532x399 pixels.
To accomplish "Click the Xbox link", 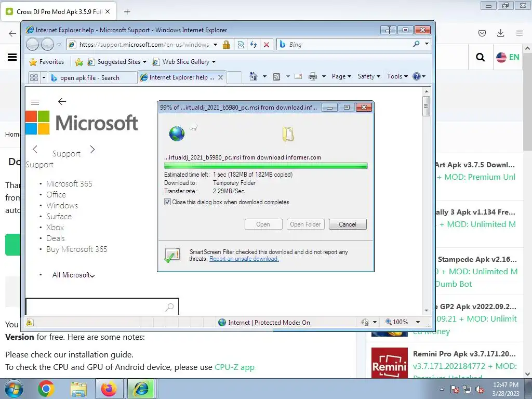I will tap(55, 228).
